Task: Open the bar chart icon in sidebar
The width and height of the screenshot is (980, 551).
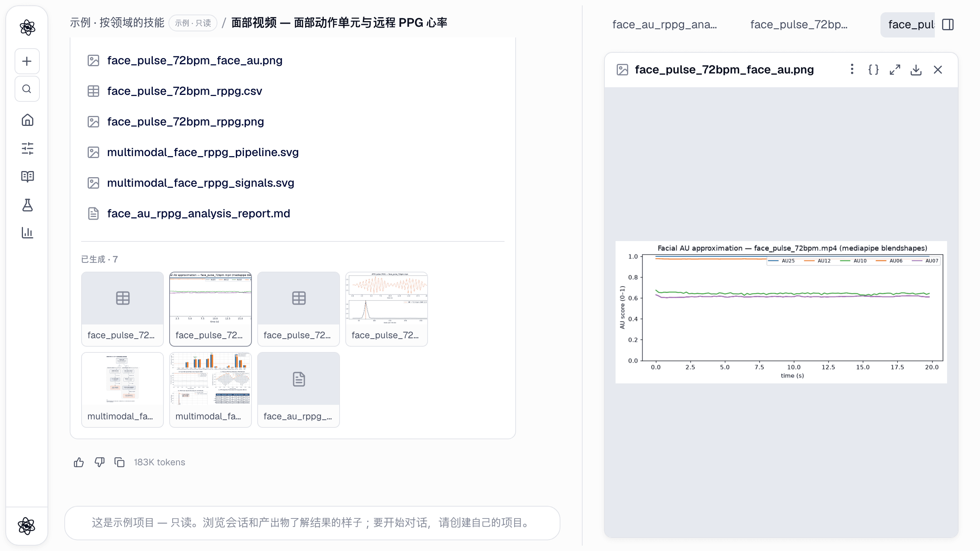Action: point(27,233)
